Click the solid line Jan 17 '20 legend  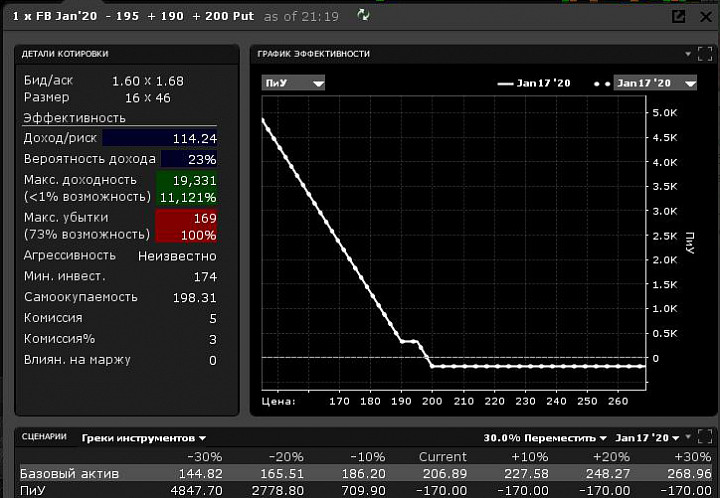pyautogui.click(x=534, y=83)
